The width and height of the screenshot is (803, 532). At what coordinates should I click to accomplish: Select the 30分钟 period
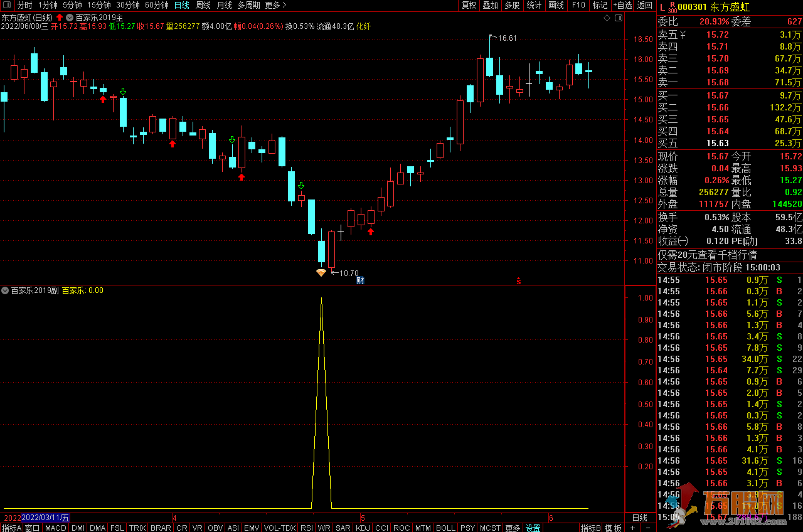click(128, 5)
